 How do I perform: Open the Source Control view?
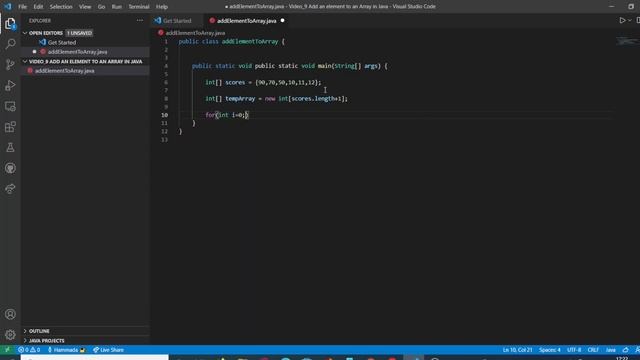tap(10, 64)
